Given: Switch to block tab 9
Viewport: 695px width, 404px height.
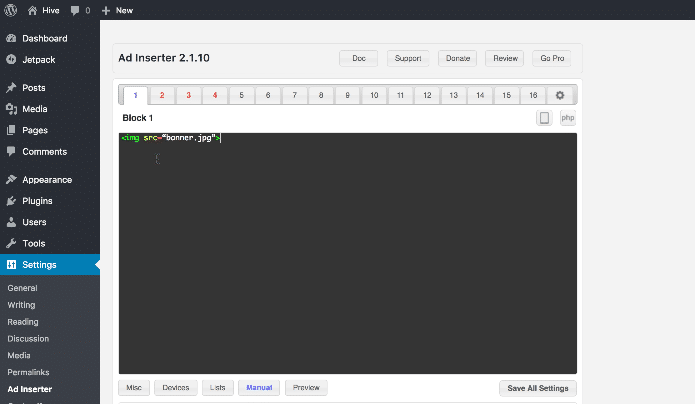Looking at the screenshot, I should coord(348,95).
